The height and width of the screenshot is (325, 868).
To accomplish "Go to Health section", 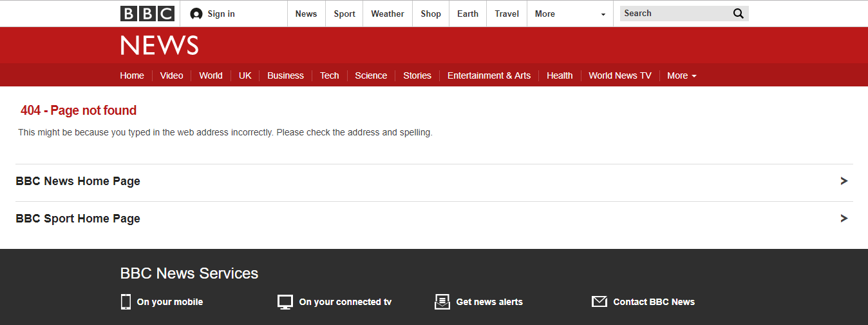I will (560, 75).
